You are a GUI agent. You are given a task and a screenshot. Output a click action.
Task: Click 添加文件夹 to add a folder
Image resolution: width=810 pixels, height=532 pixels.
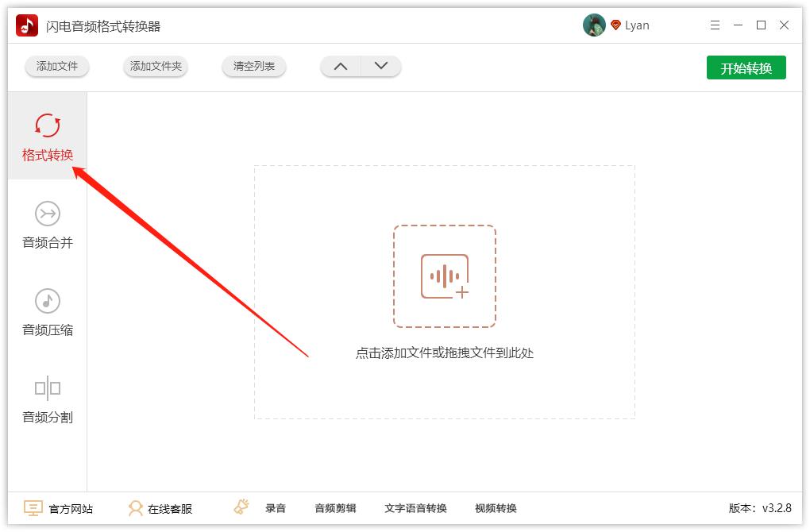[x=155, y=67]
